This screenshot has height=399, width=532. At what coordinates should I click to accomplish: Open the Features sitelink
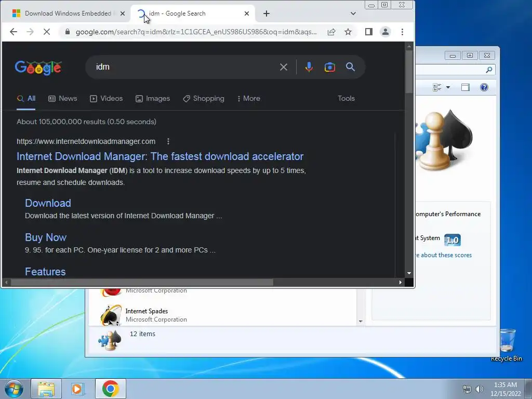(45, 272)
